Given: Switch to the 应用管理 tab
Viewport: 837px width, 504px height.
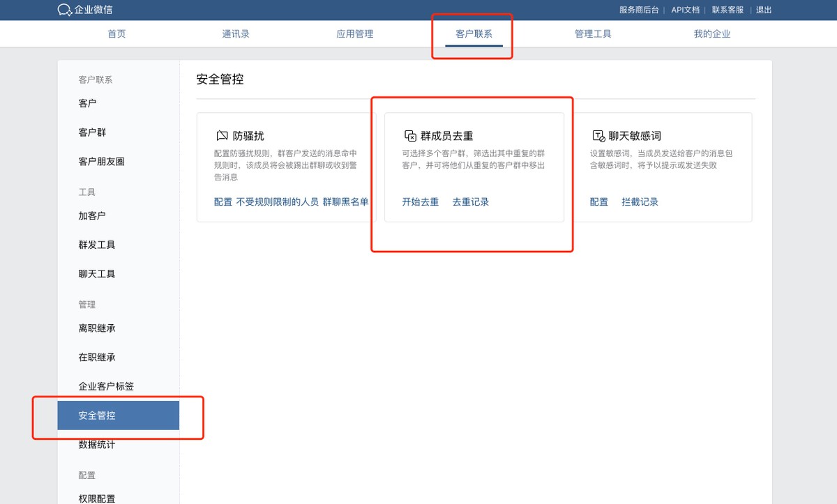Looking at the screenshot, I should tap(354, 33).
